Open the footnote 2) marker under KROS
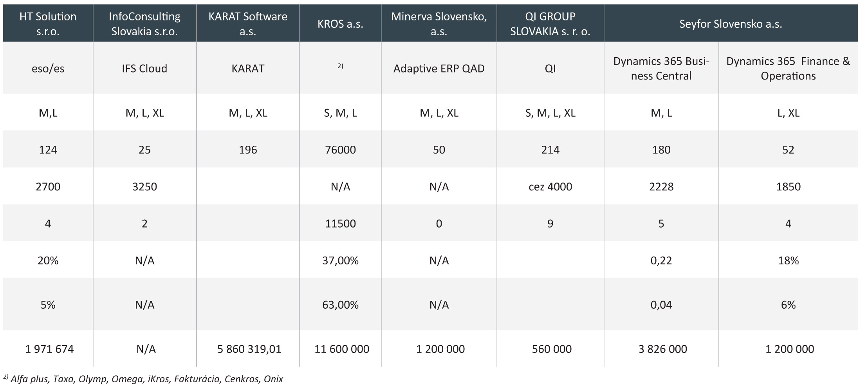The height and width of the screenshot is (387, 868). (x=340, y=66)
